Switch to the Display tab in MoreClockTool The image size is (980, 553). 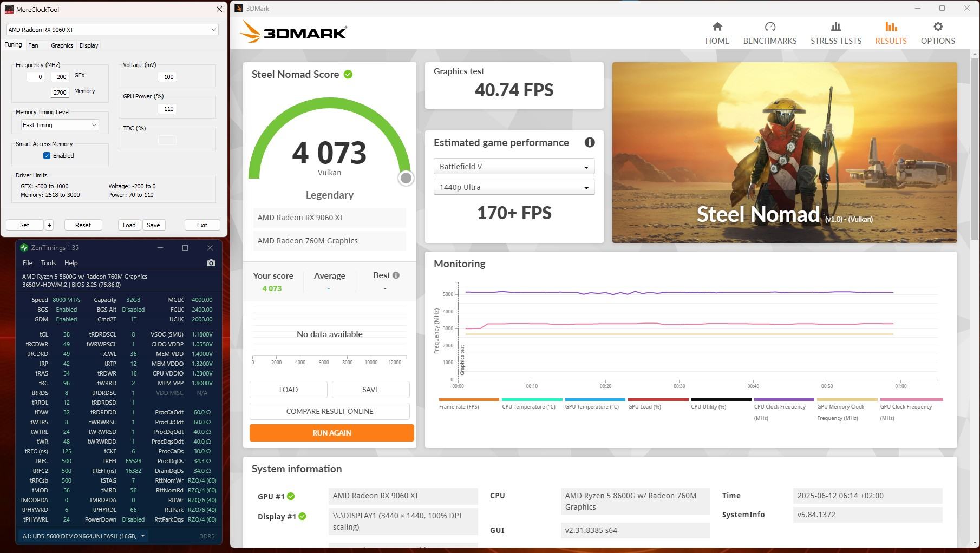coord(89,45)
